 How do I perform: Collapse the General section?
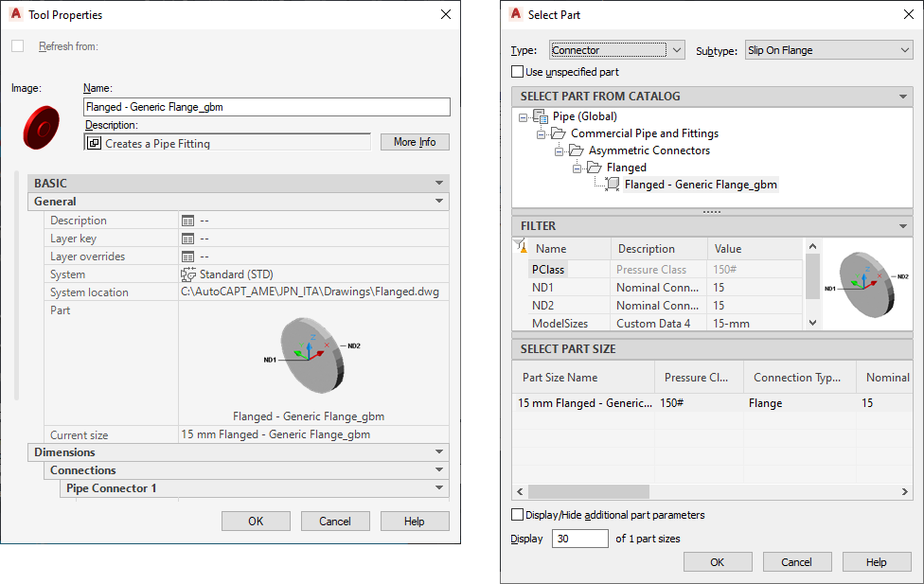click(x=439, y=202)
